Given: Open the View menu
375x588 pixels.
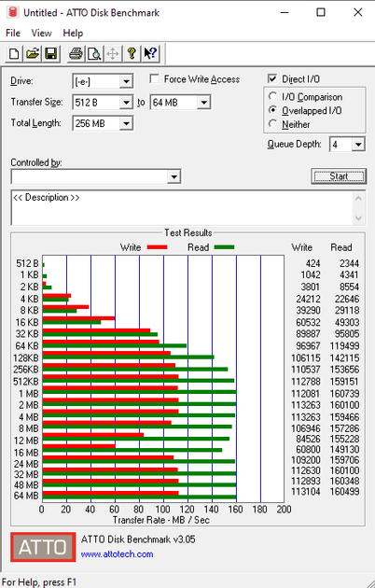Looking at the screenshot, I should 41,33.
